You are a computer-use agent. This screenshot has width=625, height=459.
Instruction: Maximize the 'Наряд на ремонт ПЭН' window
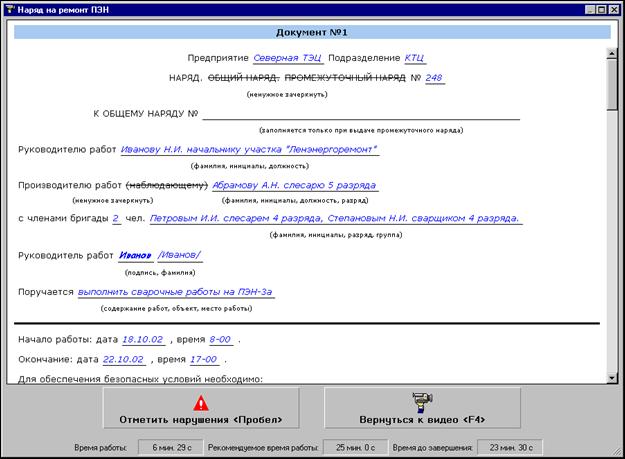[601, 10]
